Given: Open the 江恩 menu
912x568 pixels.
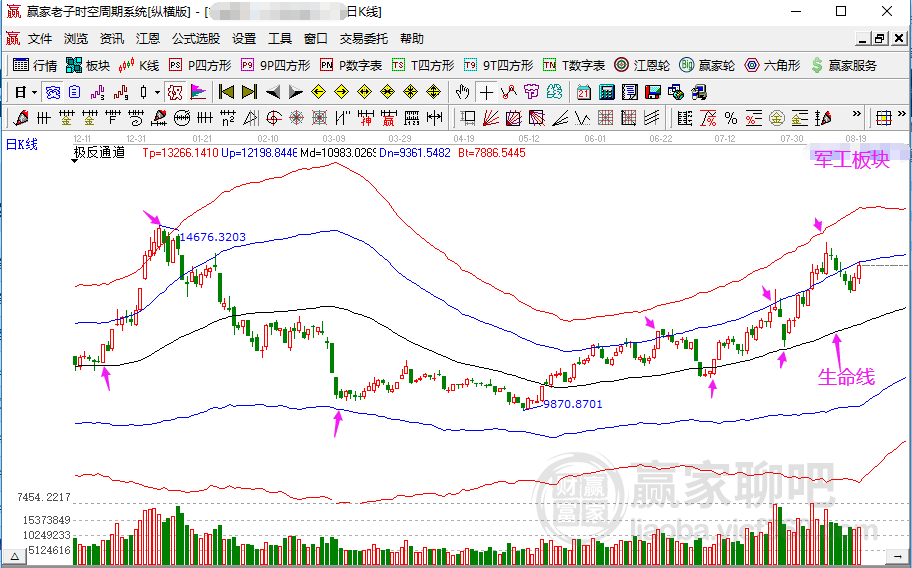Looking at the screenshot, I should pos(148,39).
